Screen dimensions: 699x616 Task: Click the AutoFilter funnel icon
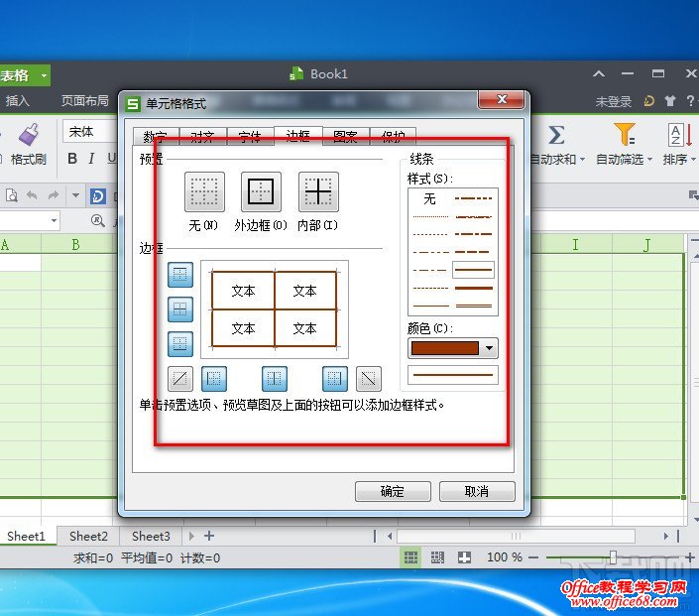pos(624,135)
